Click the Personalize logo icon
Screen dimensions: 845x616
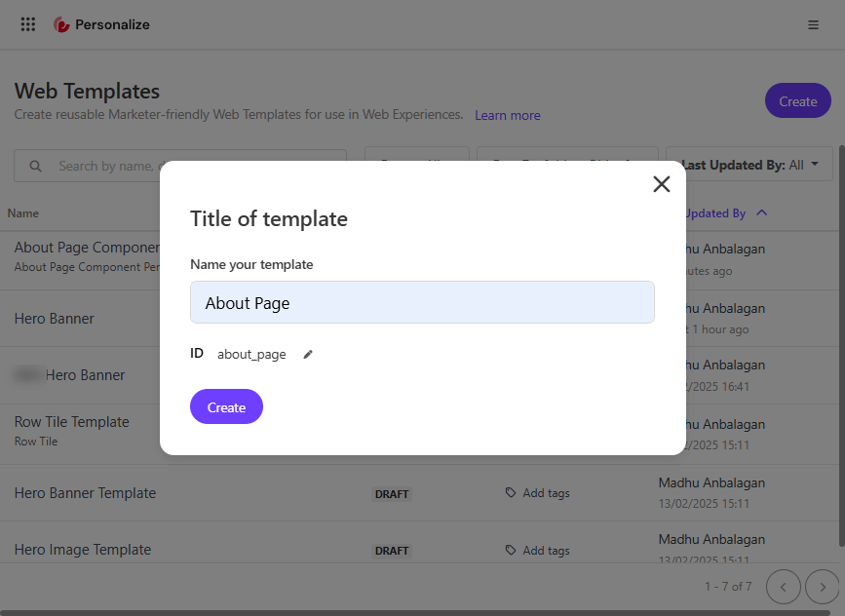click(61, 25)
